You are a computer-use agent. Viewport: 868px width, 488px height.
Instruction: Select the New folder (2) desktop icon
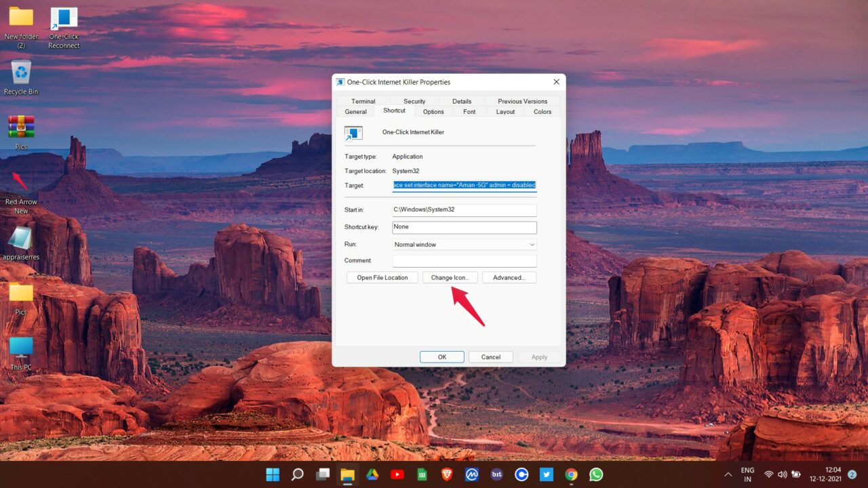point(21,28)
